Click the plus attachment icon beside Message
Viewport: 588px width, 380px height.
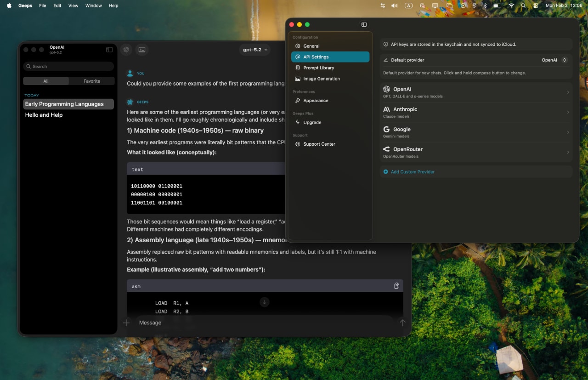pos(126,323)
